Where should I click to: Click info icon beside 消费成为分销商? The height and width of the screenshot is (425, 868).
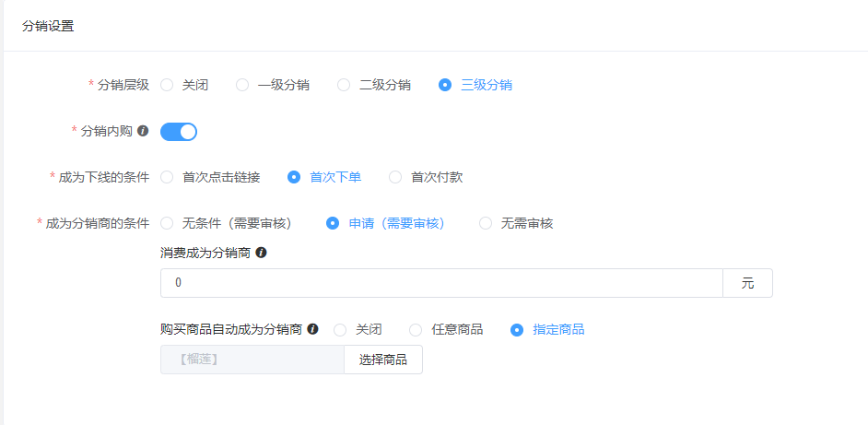click(261, 252)
